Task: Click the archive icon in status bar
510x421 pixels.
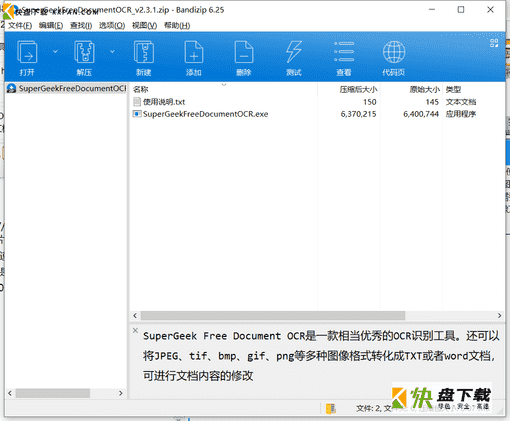Action: click(331, 408)
